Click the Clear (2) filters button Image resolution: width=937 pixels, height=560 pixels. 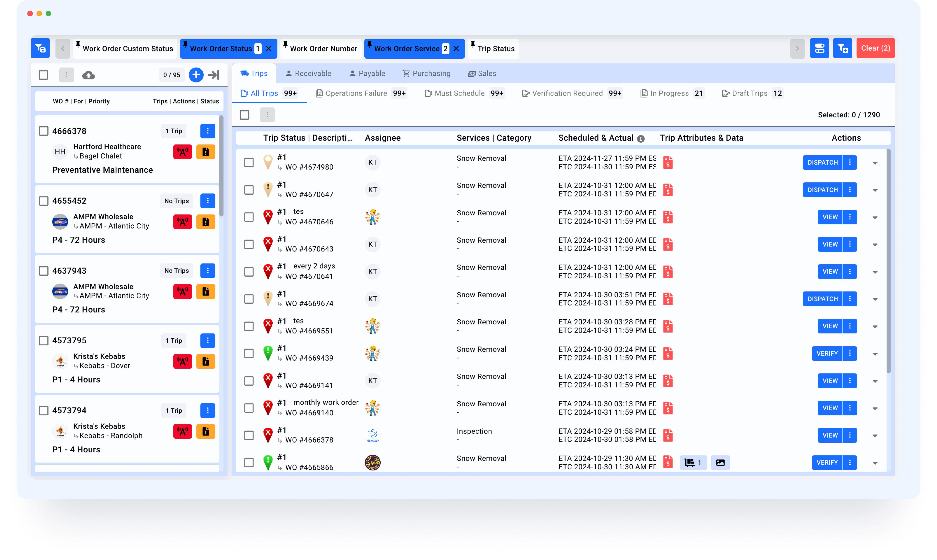[x=875, y=48]
